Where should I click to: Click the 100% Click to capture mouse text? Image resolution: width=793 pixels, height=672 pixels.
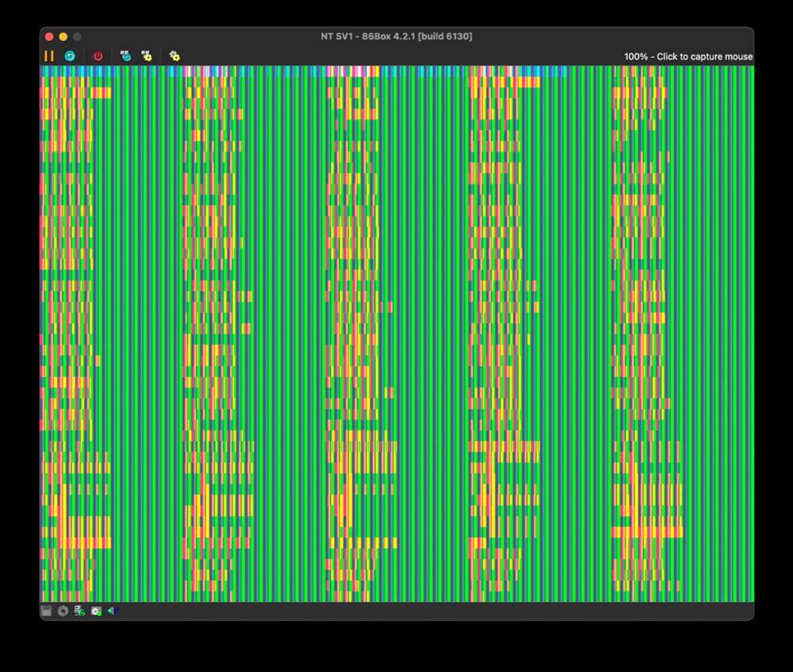[x=688, y=56]
